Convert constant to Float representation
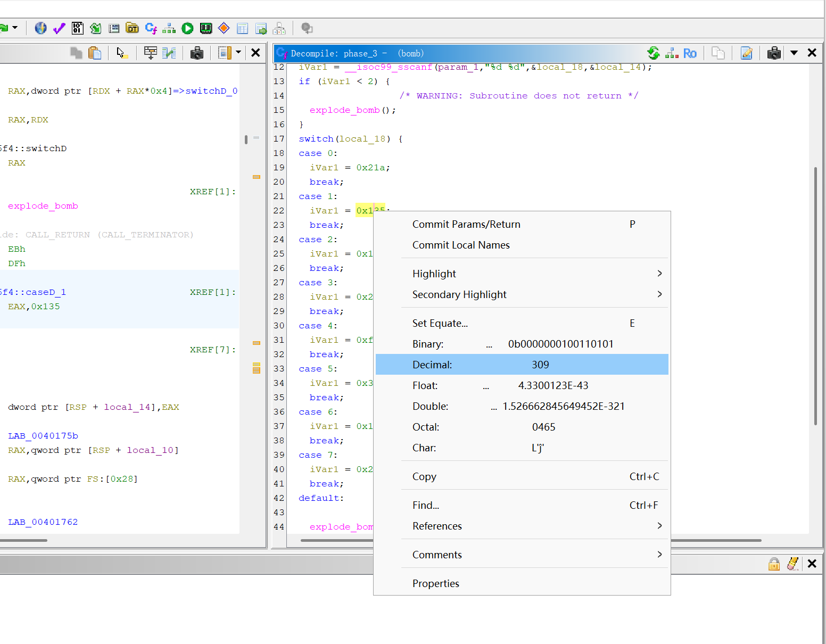Viewport: 826px width, 644px height. click(522, 385)
